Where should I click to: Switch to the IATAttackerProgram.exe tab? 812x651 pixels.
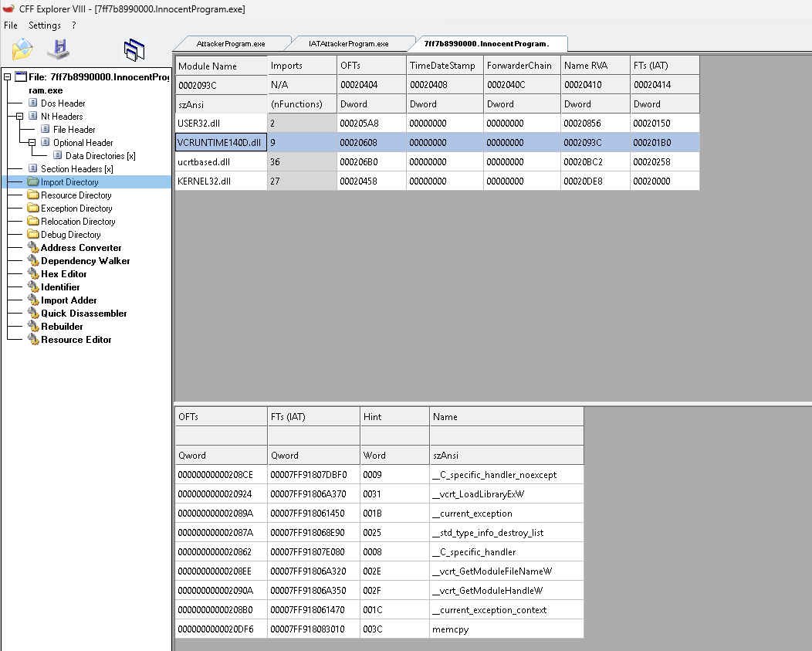click(x=349, y=43)
